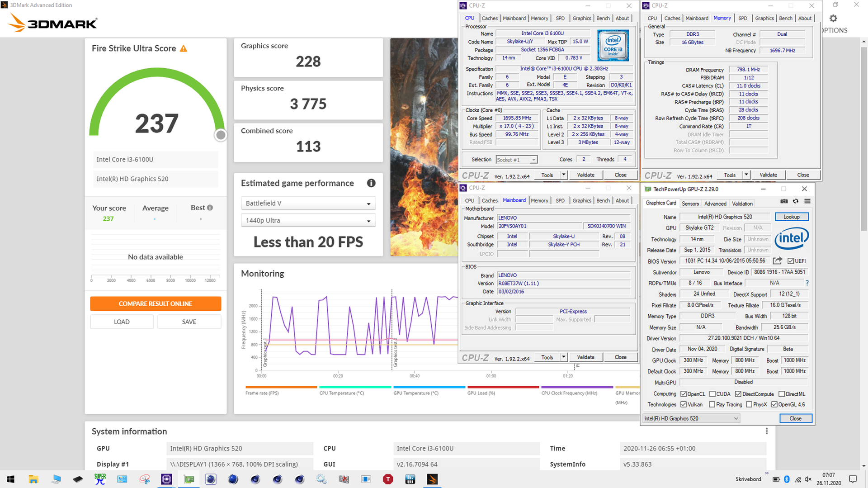The height and width of the screenshot is (488, 868).
Task: Switch to the 3DMark orange taskbar icon
Action: pos(432,479)
